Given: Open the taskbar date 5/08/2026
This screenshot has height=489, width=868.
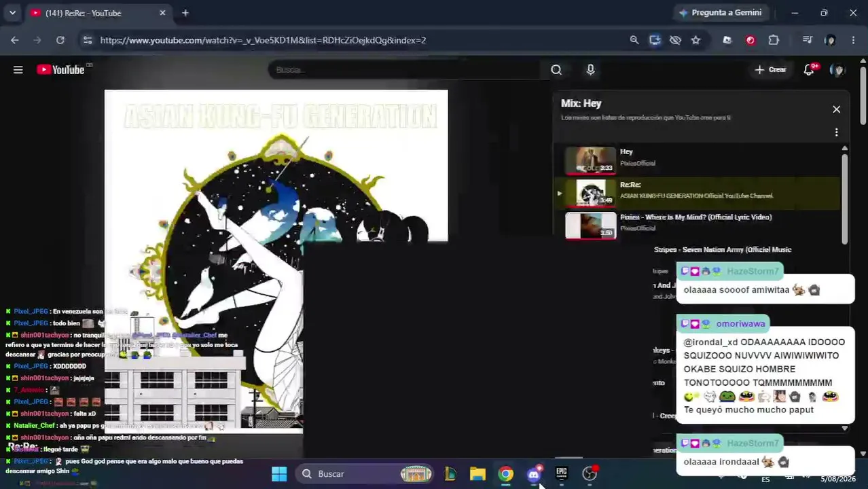Looking at the screenshot, I should coord(838,479).
